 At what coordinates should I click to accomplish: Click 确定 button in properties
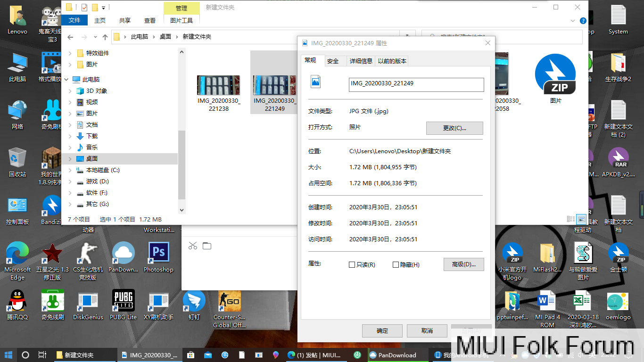click(382, 331)
